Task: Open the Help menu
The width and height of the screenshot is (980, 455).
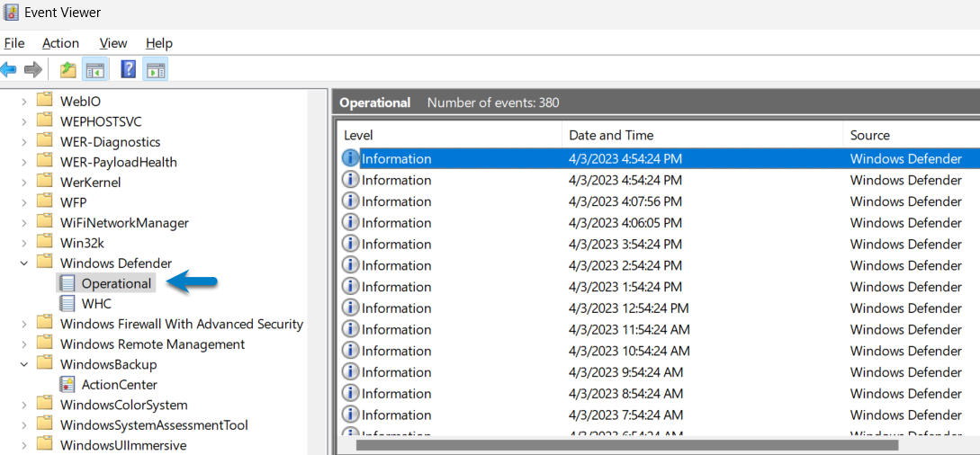Action: tap(158, 43)
